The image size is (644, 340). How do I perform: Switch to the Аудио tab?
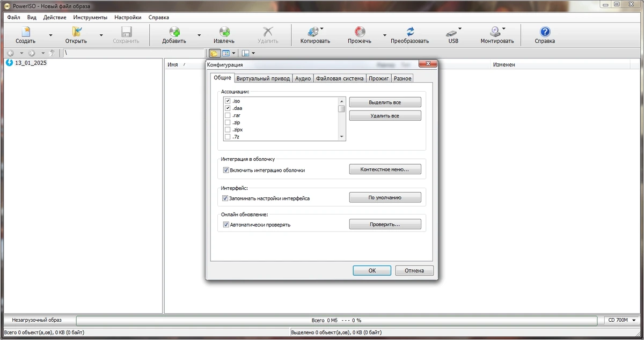click(303, 78)
